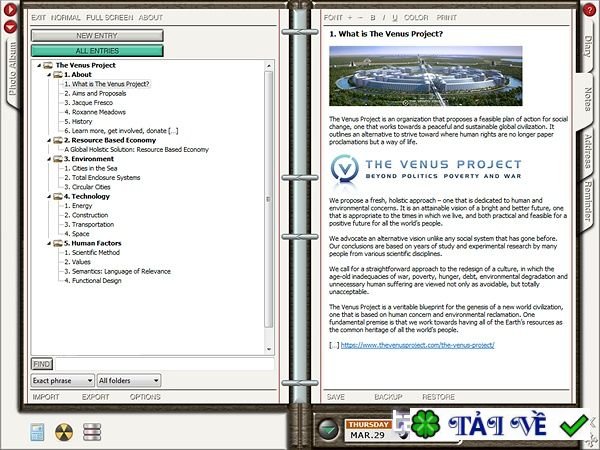Toggle bold text formatting
The height and width of the screenshot is (450, 600).
pos(373,18)
